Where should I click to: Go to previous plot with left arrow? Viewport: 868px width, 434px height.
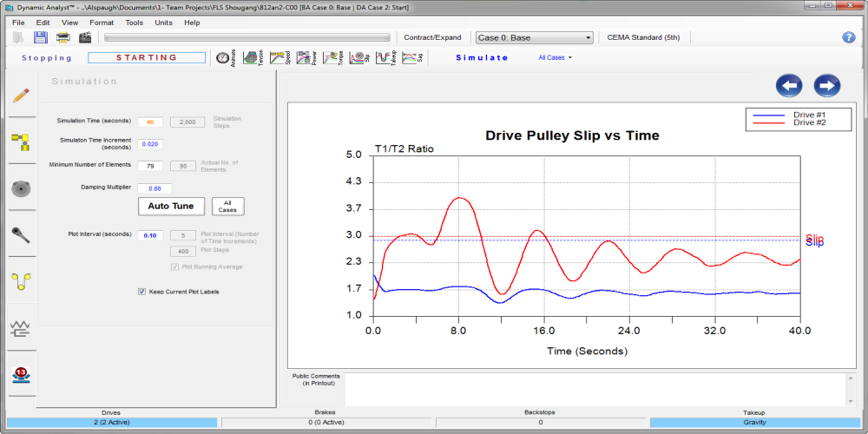[x=789, y=86]
